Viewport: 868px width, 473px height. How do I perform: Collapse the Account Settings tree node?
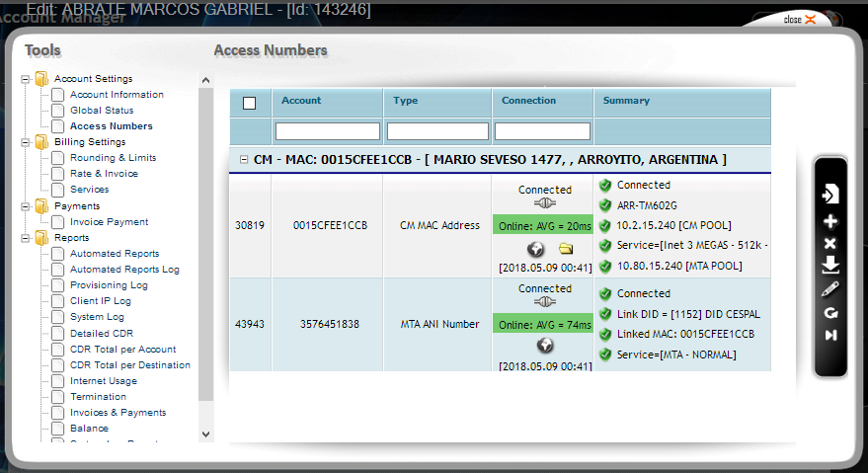(26, 79)
